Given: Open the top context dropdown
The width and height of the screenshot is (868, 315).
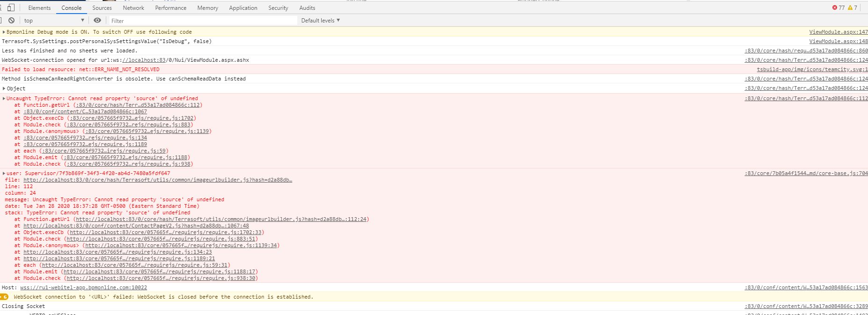Looking at the screenshot, I should pyautogui.click(x=54, y=21).
